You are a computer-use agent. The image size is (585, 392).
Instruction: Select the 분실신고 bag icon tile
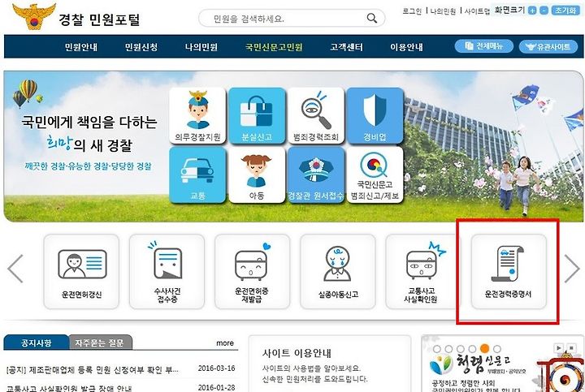257,116
